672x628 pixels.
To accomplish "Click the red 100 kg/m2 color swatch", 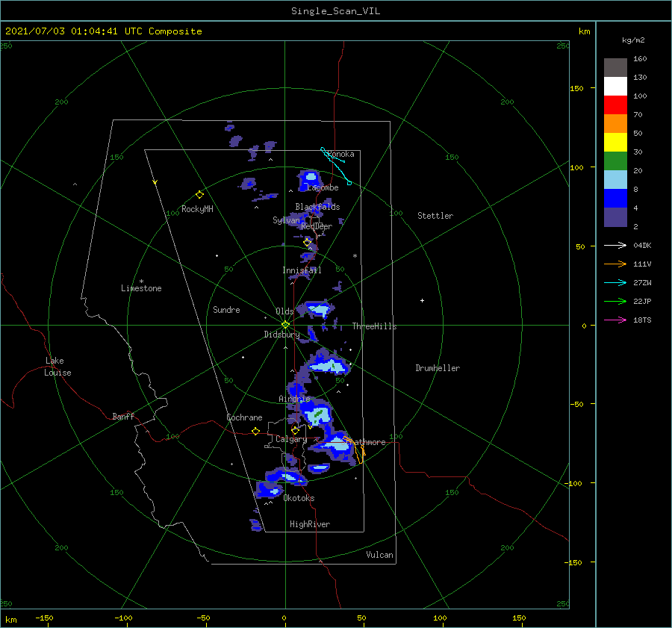I will tap(615, 105).
